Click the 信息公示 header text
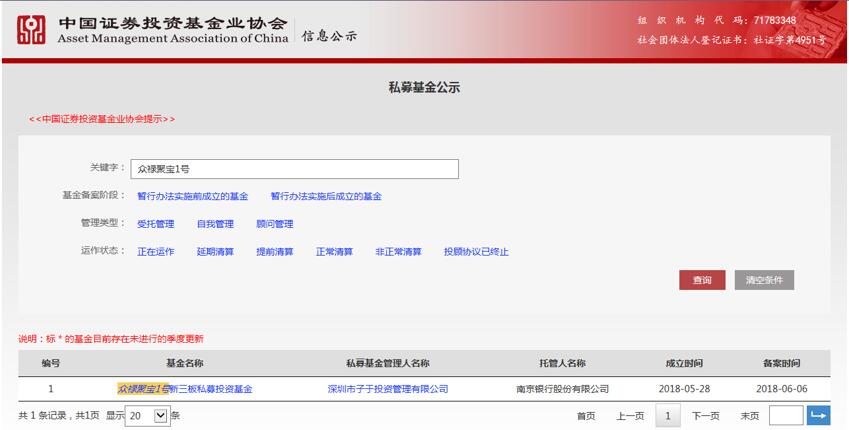 (330, 36)
